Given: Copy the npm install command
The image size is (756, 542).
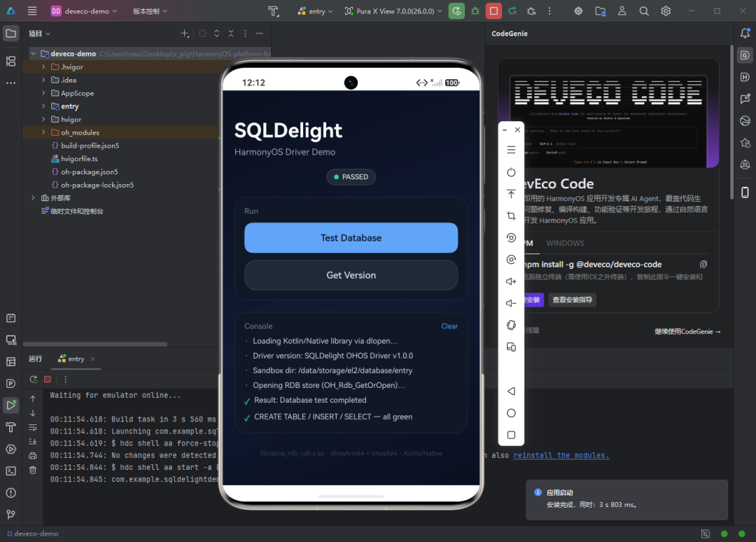Looking at the screenshot, I should (x=703, y=264).
